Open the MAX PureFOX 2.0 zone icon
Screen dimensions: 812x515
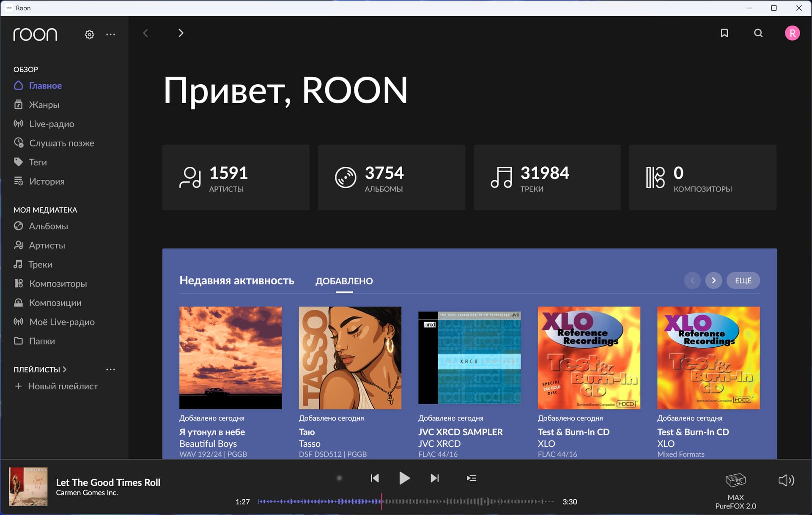click(x=735, y=480)
